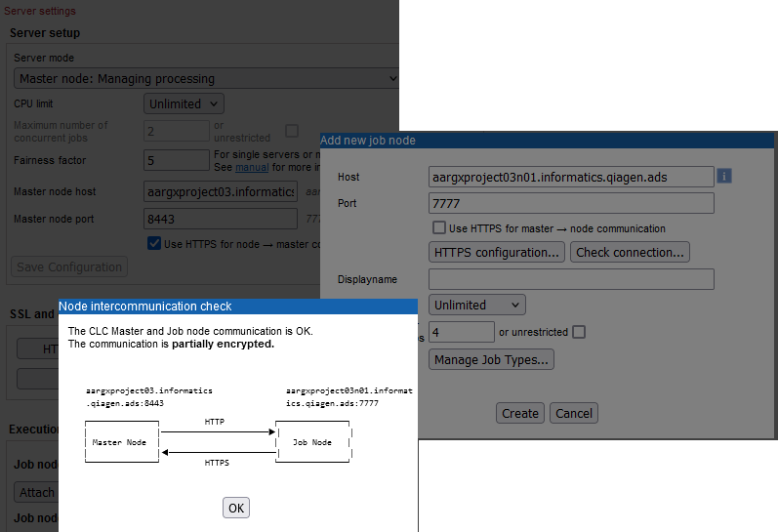Image resolution: width=778 pixels, height=532 pixels.
Task: Click the Master Node box in diagram
Action: pyautogui.click(x=122, y=441)
